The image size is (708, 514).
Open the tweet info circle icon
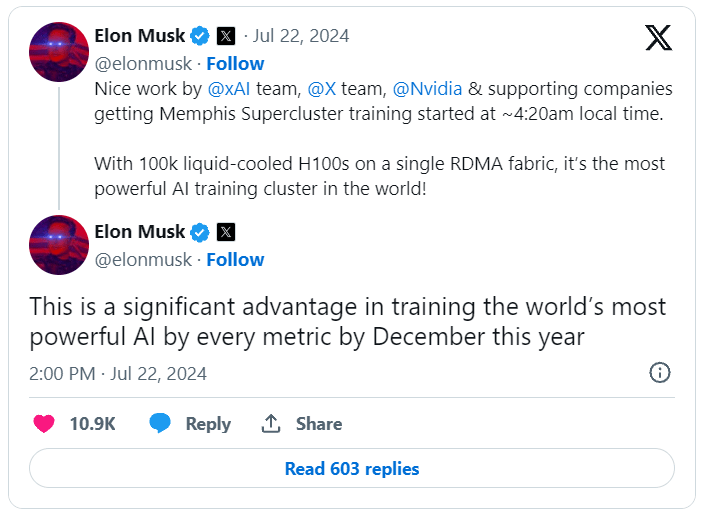click(660, 373)
